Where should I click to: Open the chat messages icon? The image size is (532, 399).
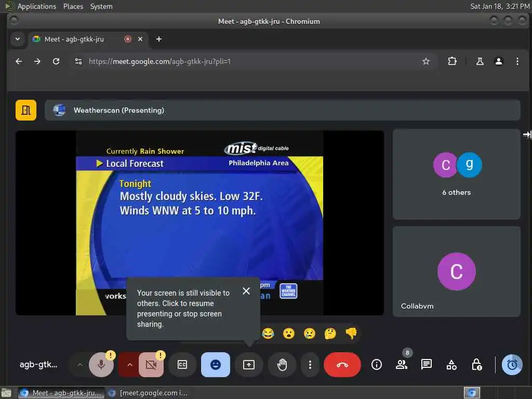tap(426, 365)
